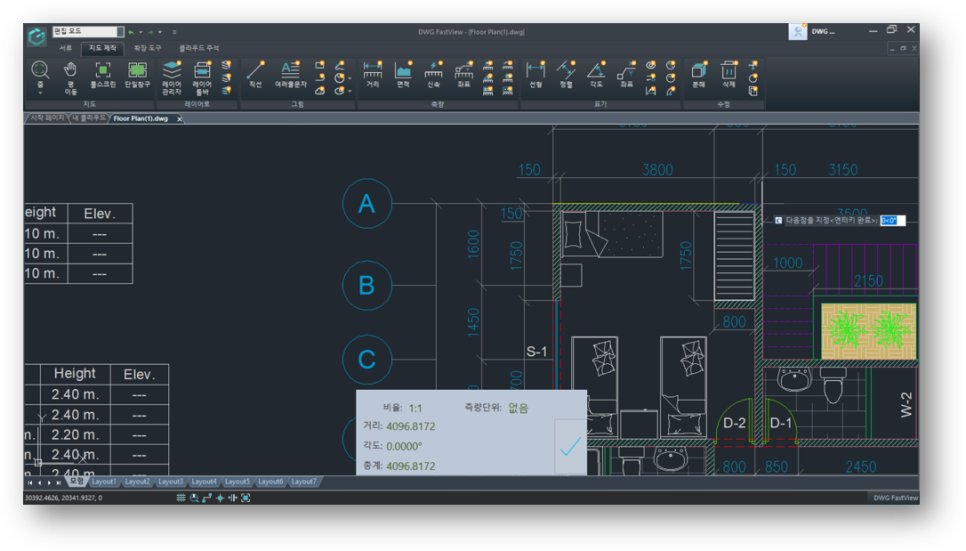Open the Layer Toolbar (레이어 툴바)
966x551 pixels.
202,78
